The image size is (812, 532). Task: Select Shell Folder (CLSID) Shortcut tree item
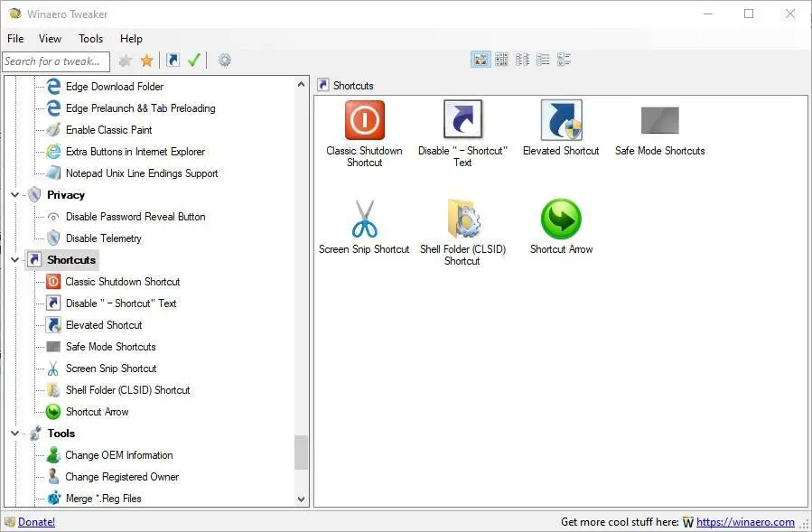pyautogui.click(x=128, y=390)
